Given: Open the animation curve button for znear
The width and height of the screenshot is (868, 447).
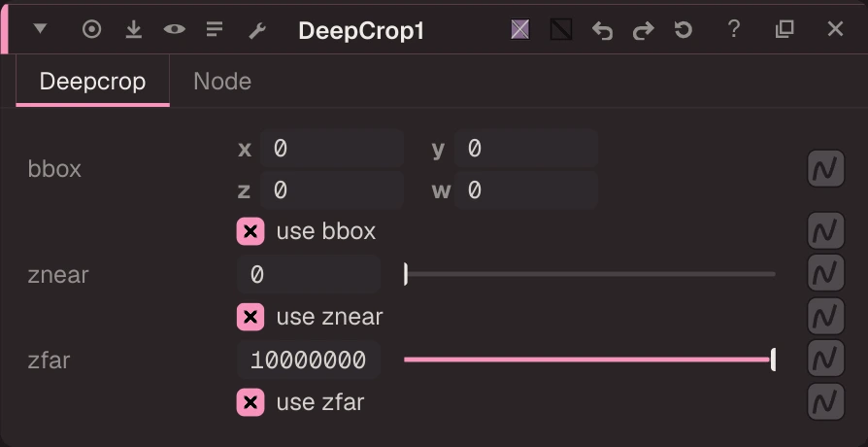Looking at the screenshot, I should (825, 272).
